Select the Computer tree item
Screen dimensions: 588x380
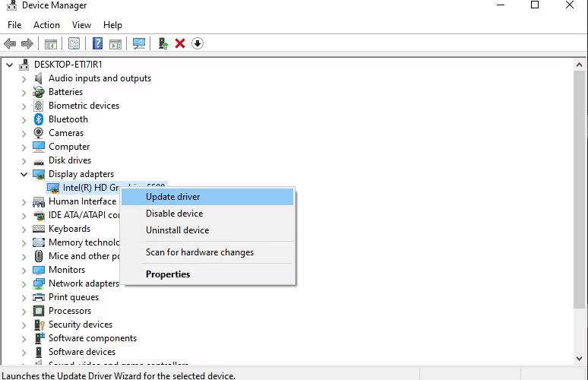coord(69,147)
